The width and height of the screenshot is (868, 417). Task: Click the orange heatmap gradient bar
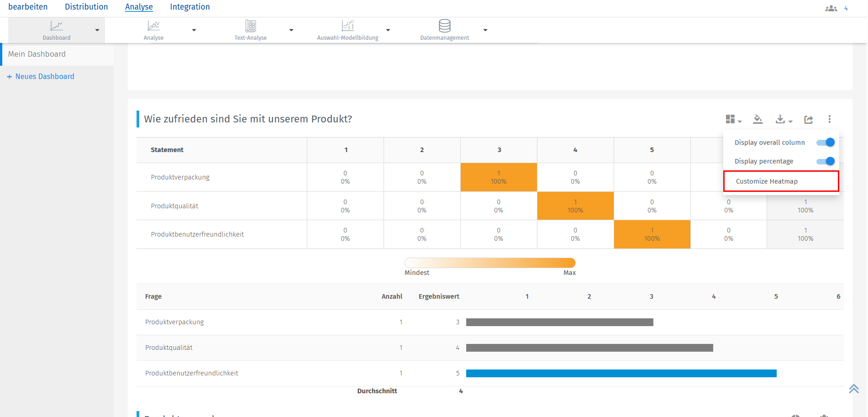click(489, 263)
